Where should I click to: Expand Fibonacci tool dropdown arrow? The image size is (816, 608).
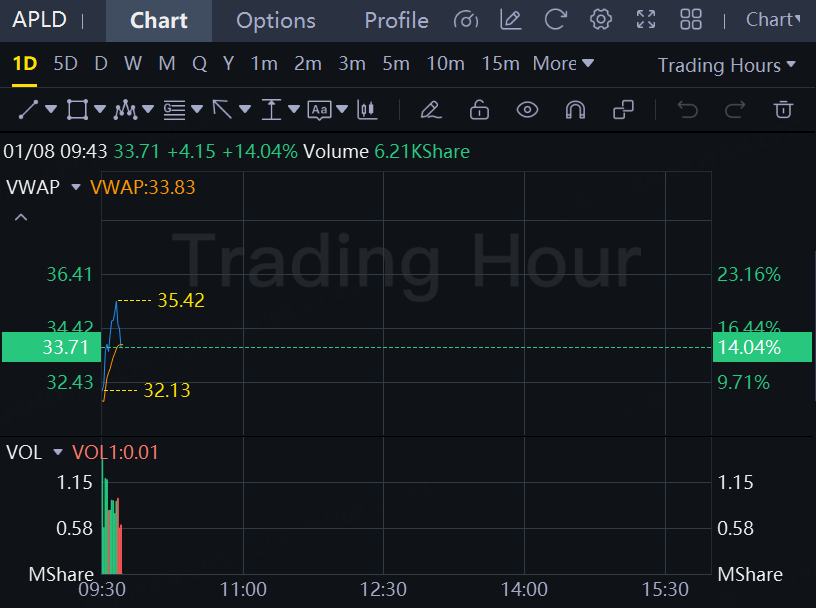(197, 109)
